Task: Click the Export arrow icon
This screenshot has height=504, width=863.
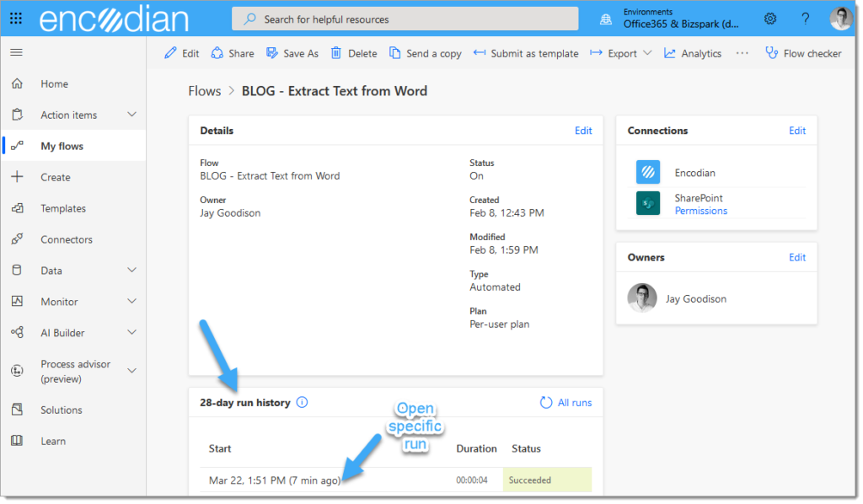Action: click(x=596, y=53)
